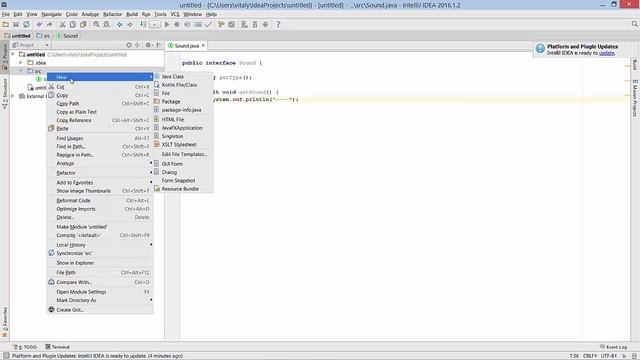Close the Sound.java editor tab

coord(203,46)
